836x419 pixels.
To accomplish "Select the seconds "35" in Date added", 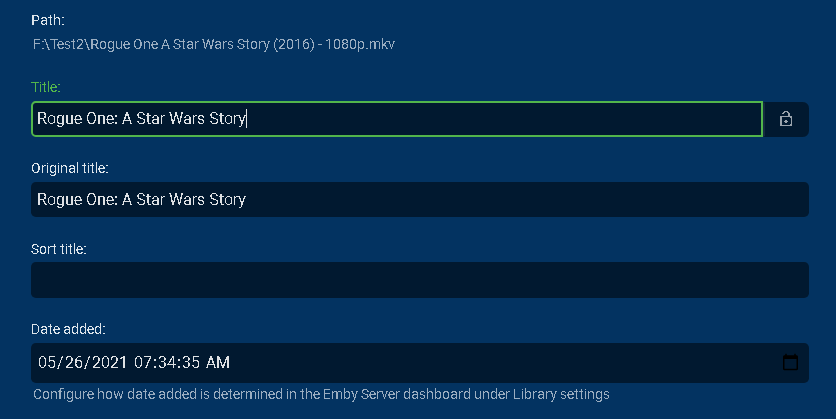I will (197, 363).
